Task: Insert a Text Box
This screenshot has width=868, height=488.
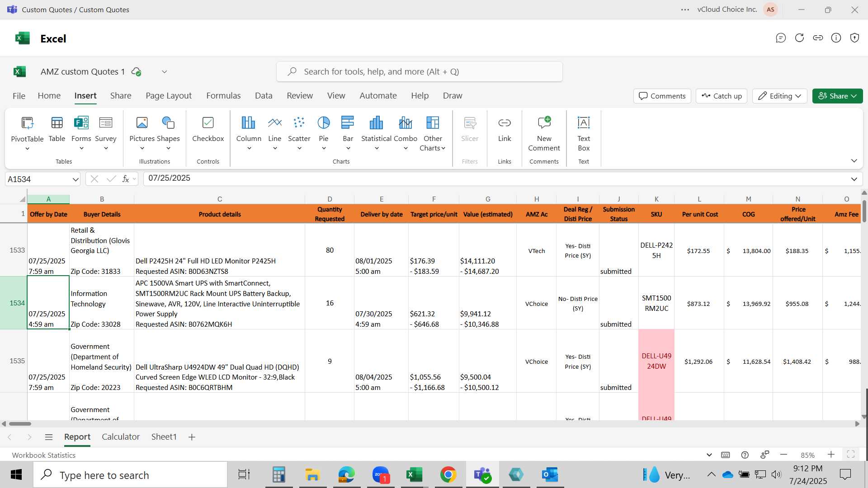Action: click(x=584, y=133)
